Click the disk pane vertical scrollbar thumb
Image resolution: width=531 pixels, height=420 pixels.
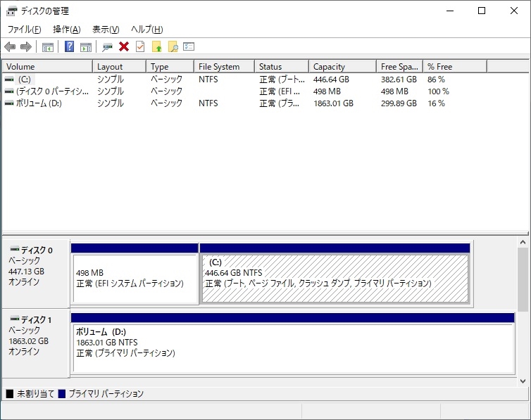click(x=523, y=279)
